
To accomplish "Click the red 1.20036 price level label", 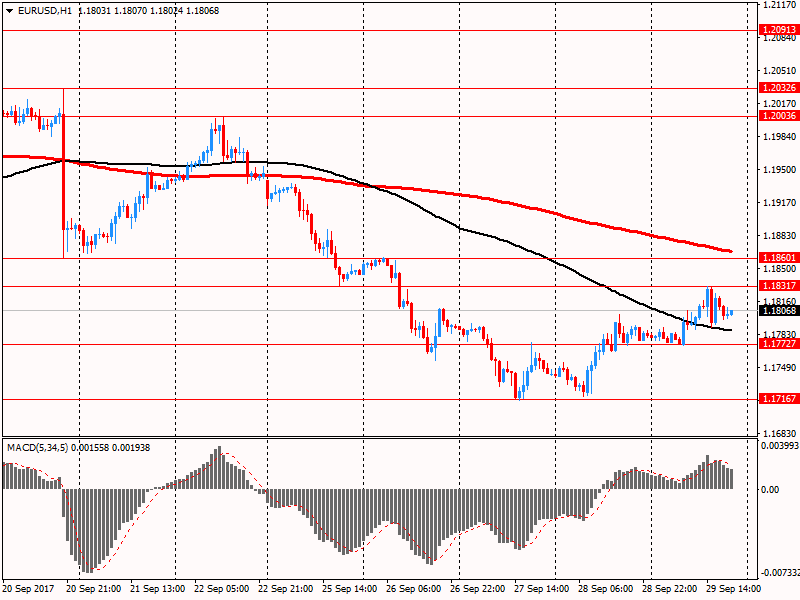I will click(x=779, y=116).
